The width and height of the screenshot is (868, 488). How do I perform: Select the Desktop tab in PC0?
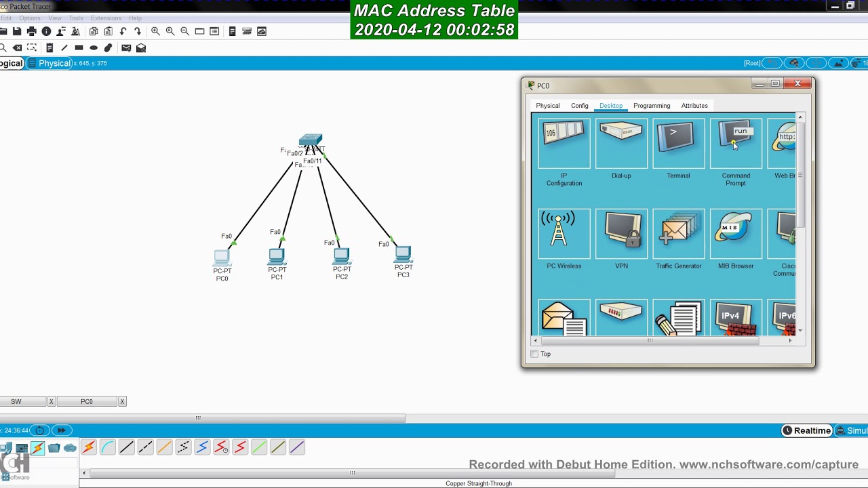610,106
